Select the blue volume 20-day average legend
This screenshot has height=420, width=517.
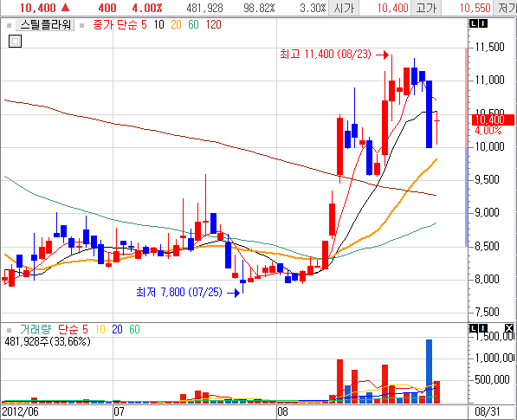[x=118, y=329]
